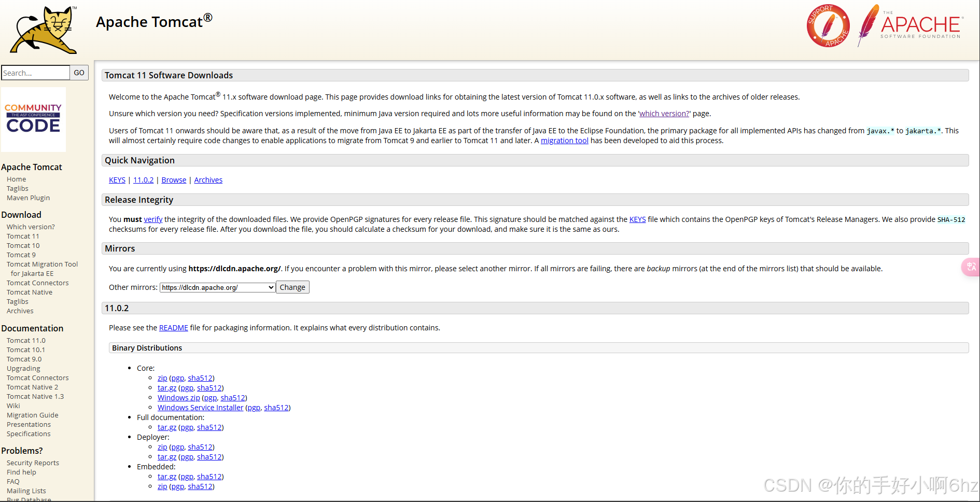The image size is (980, 502).
Task: Open Tomcat 10.1 documentation
Action: point(26,350)
